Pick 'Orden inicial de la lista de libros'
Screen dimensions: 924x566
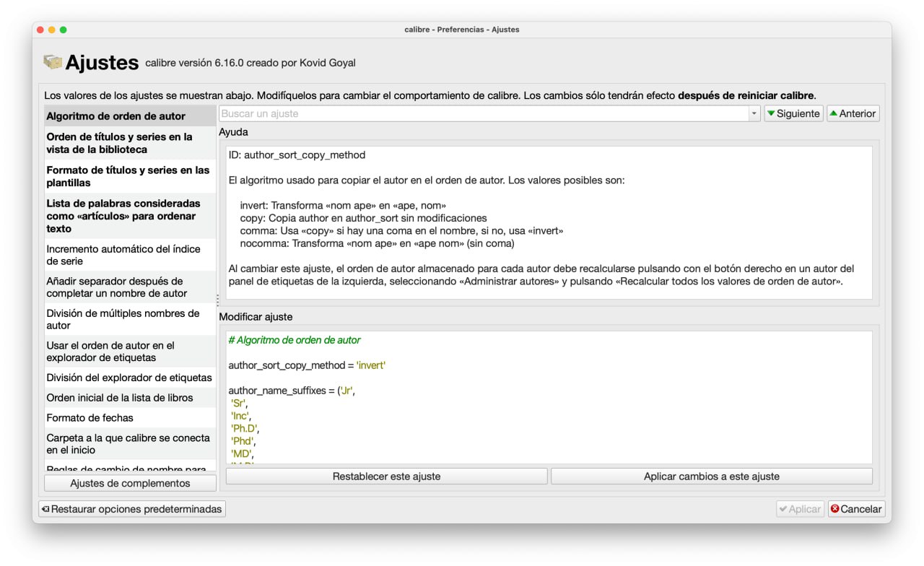tap(130, 398)
